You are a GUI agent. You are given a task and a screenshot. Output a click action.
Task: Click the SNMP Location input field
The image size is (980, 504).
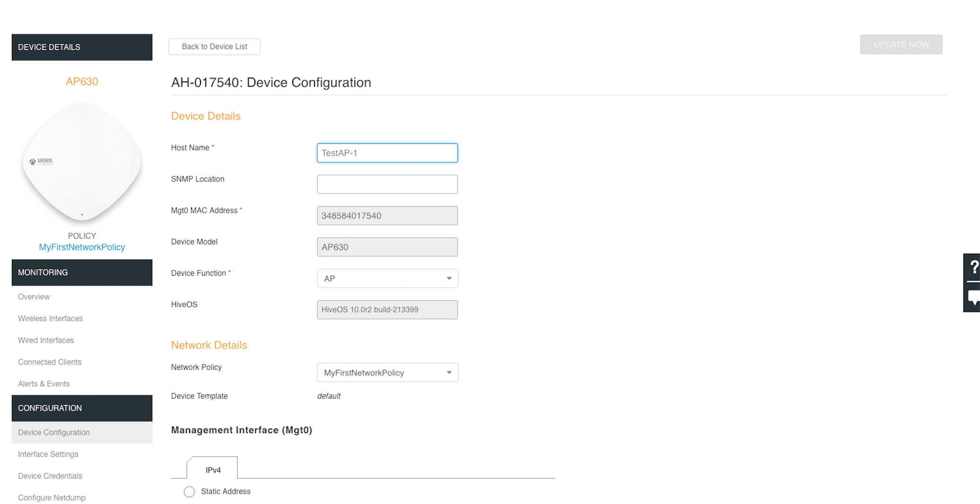click(x=387, y=184)
